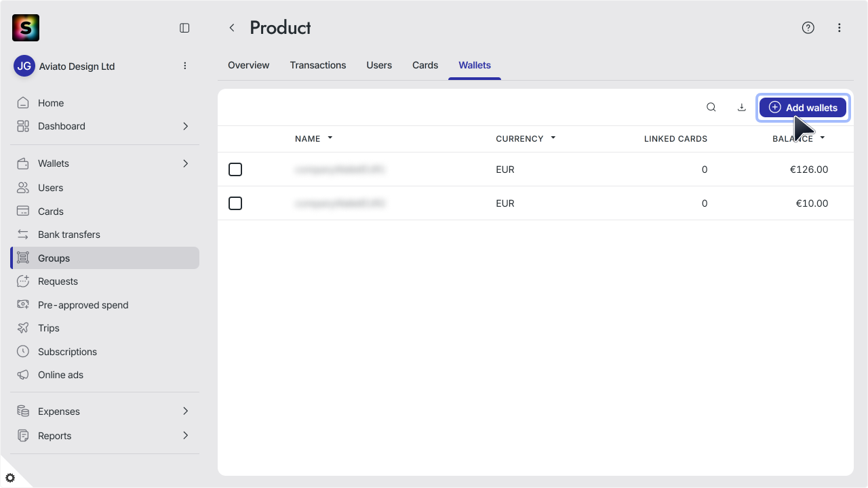Click the €10.00 balance cell
Screen dimensions: 868x488
click(812, 203)
